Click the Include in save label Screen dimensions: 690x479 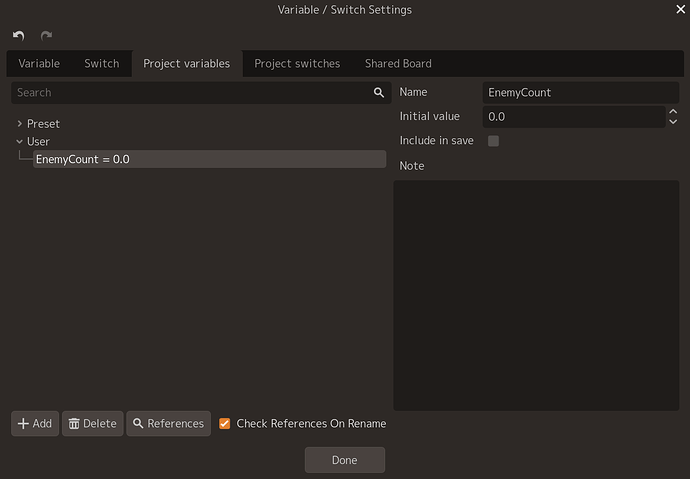pyautogui.click(x=437, y=141)
